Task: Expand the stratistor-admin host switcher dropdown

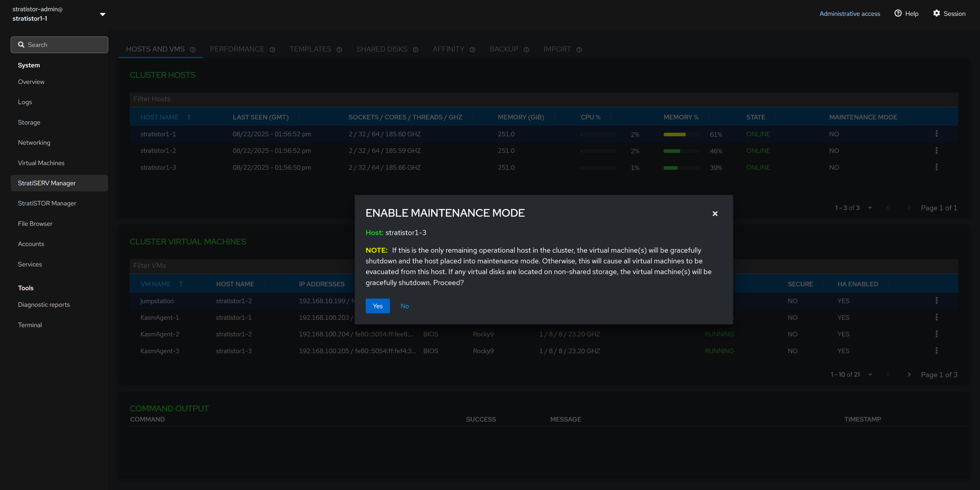Action: click(x=102, y=14)
